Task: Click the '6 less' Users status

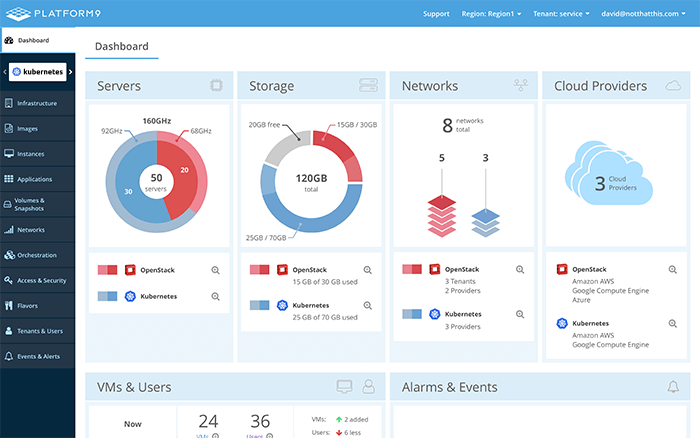Action: pyautogui.click(x=348, y=432)
